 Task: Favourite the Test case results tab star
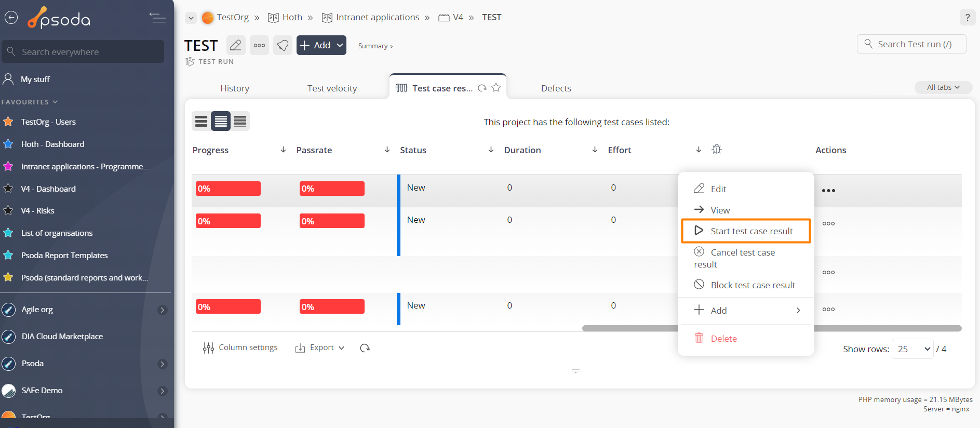(496, 87)
